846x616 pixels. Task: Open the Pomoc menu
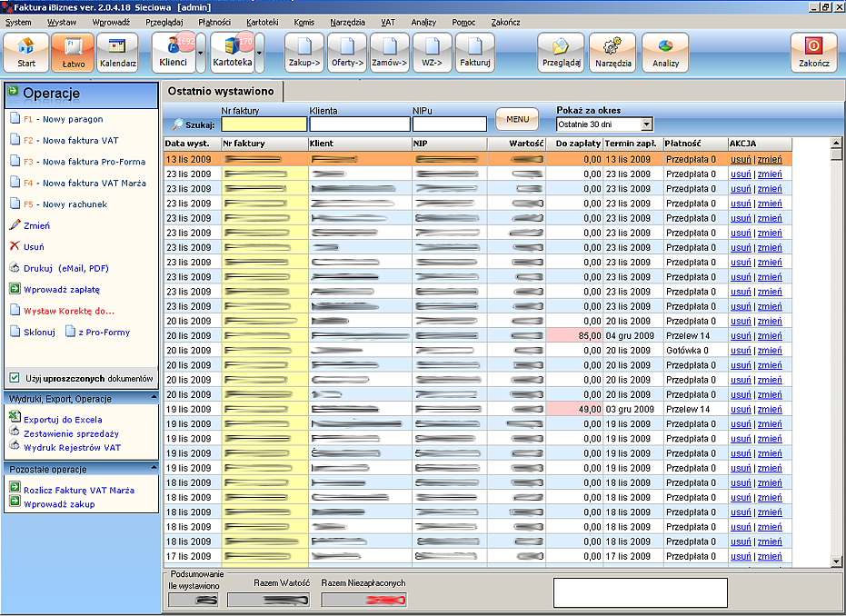click(463, 22)
